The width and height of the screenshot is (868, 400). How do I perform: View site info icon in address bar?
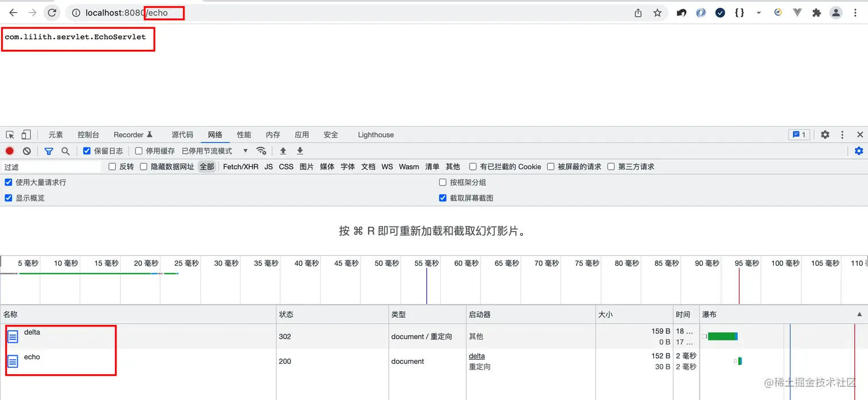point(76,13)
